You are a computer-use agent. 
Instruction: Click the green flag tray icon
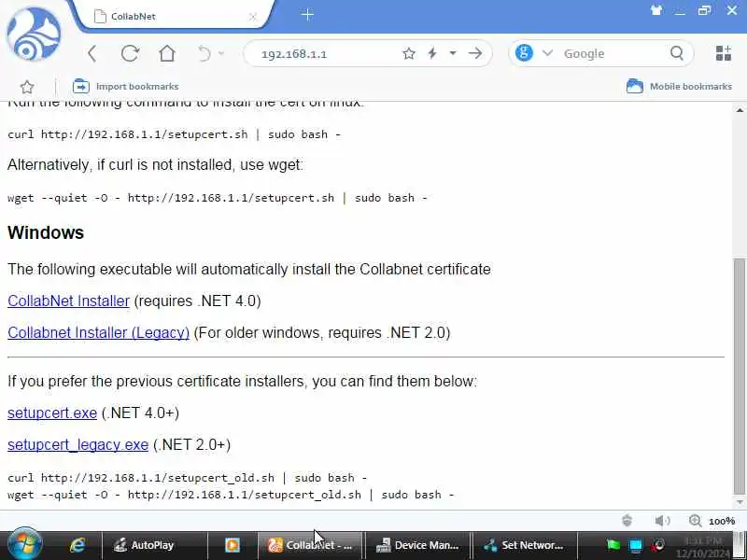click(x=613, y=545)
